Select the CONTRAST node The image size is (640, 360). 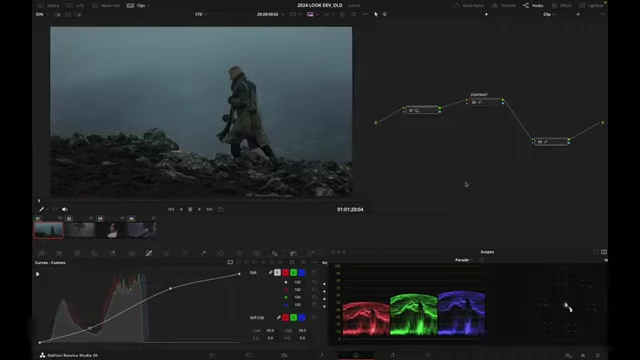coord(485,102)
